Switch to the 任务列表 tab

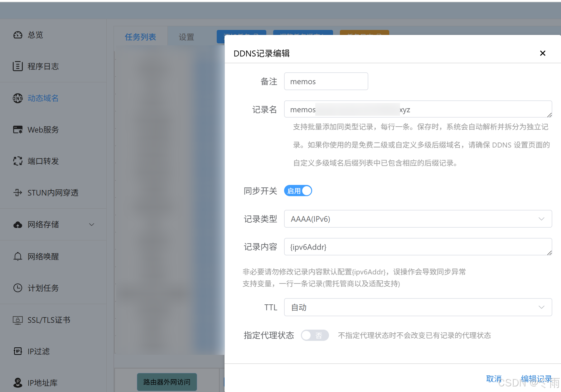141,37
